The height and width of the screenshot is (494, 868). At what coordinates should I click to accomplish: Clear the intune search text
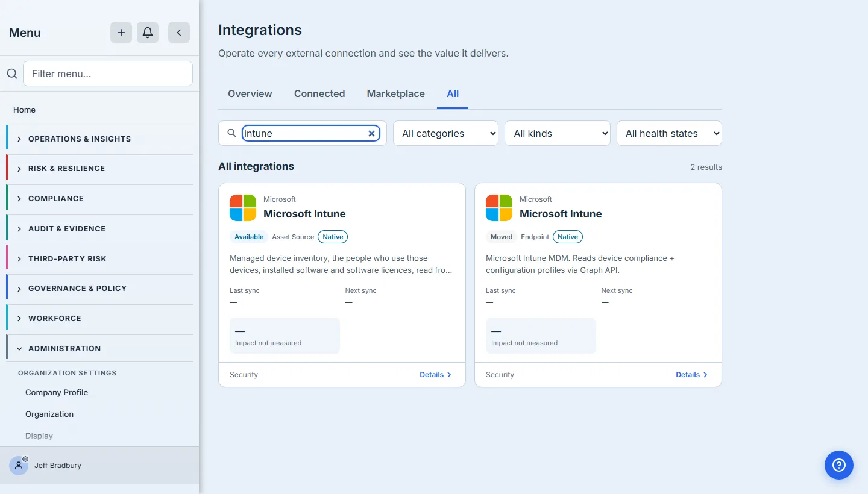(x=372, y=134)
